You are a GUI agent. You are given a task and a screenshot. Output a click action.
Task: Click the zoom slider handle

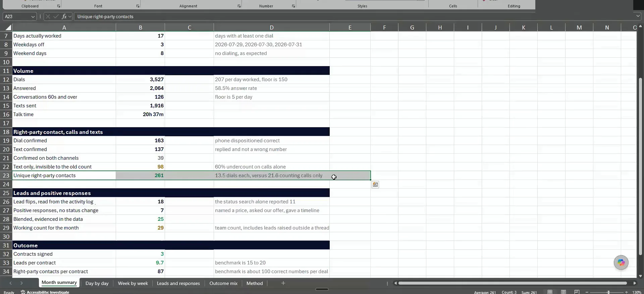(x=608, y=292)
